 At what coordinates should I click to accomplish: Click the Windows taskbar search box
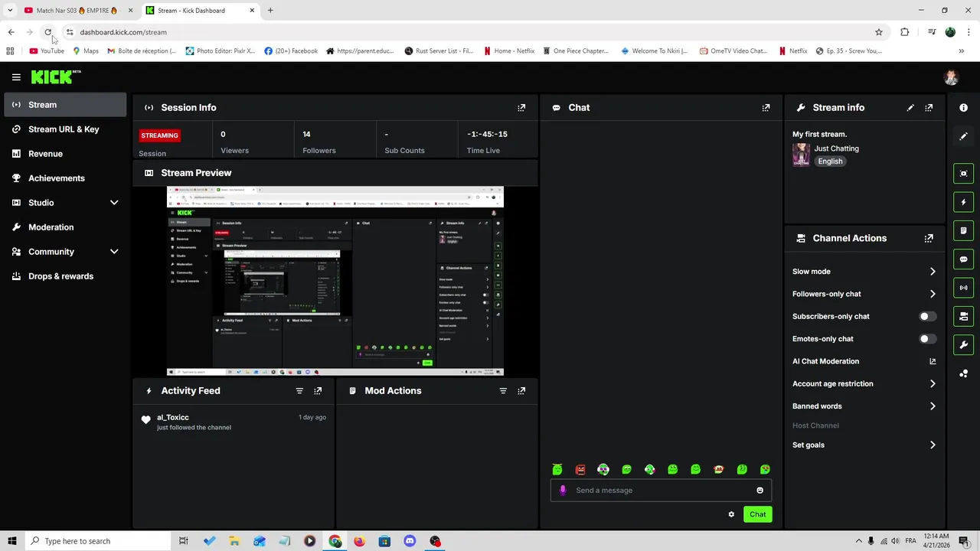[x=97, y=541]
